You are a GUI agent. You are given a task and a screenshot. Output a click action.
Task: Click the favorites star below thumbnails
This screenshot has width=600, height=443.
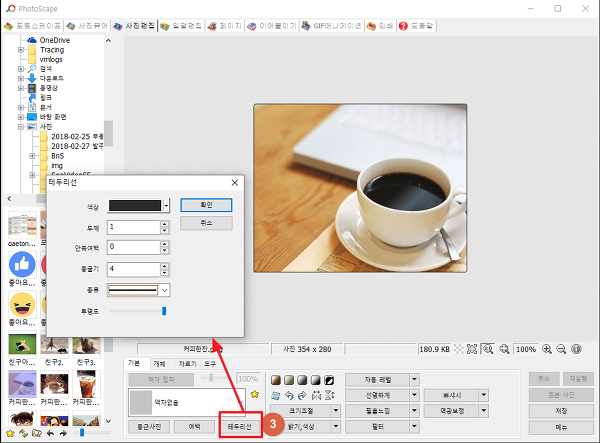(10, 433)
